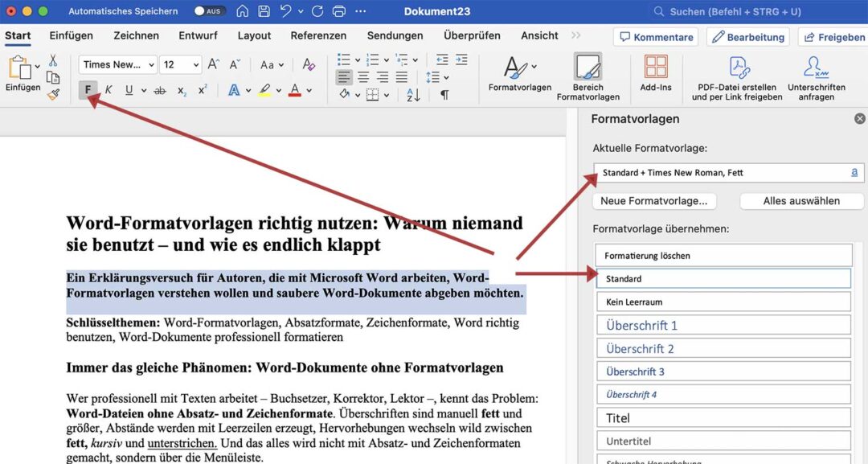
Task: Enable bulleted list formatting
Action: click(x=343, y=59)
